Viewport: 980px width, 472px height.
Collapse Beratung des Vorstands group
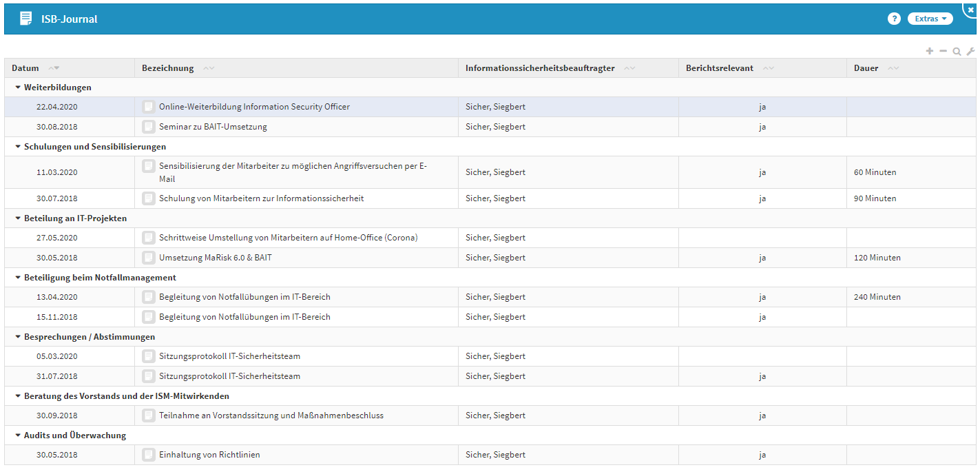coord(18,396)
